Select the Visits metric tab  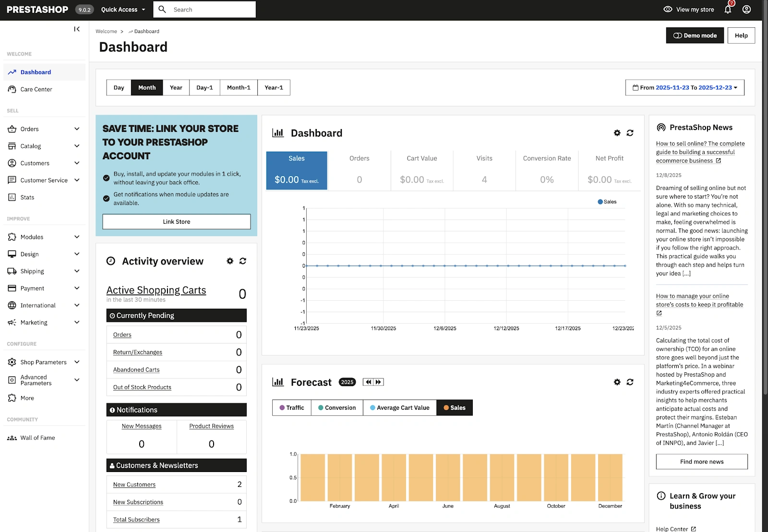click(x=484, y=170)
